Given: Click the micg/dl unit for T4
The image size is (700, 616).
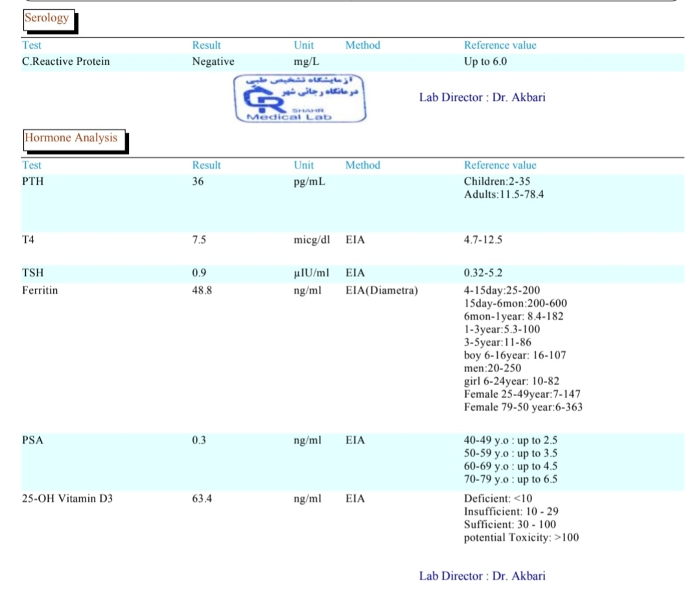Looking at the screenshot, I should coord(312,241).
